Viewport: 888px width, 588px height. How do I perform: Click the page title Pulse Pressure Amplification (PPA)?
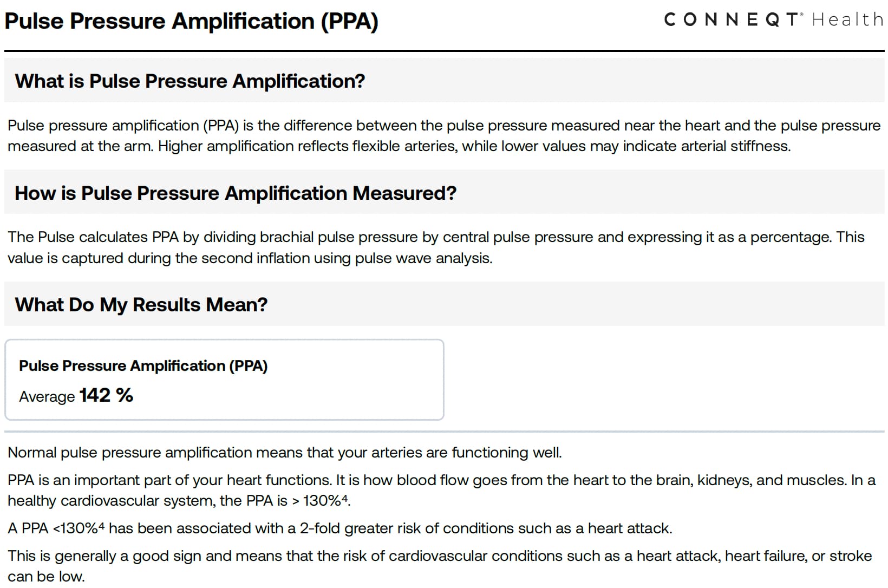pyautogui.click(x=191, y=22)
